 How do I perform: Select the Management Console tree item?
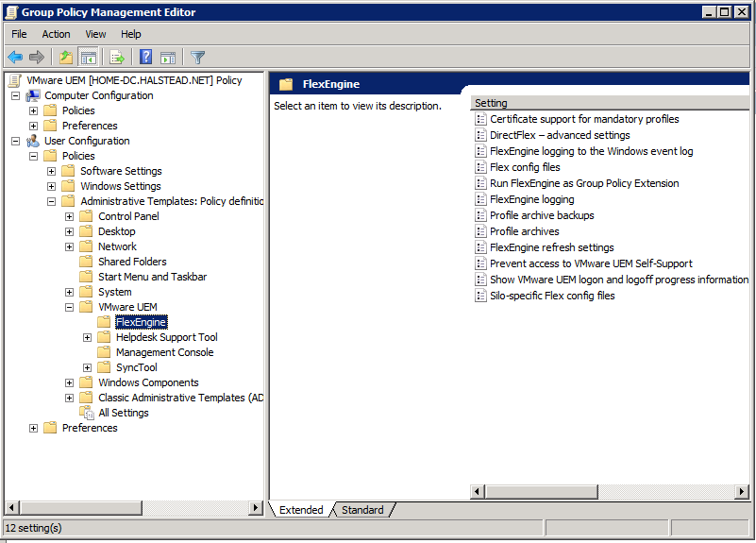point(164,352)
